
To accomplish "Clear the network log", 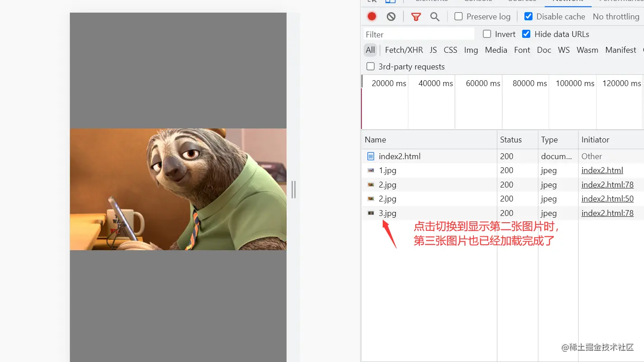I will [x=390, y=16].
